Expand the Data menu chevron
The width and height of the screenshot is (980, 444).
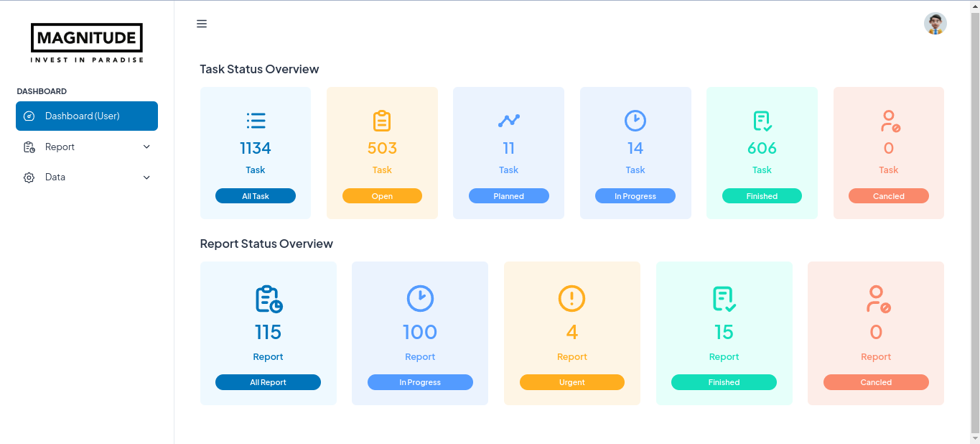146,177
